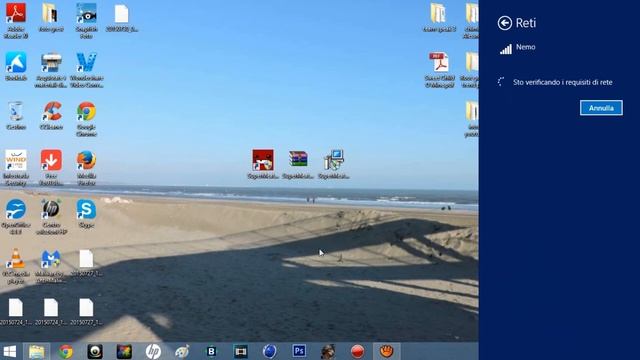Launch Mozilla Firefox desktop shortcut

(86, 167)
